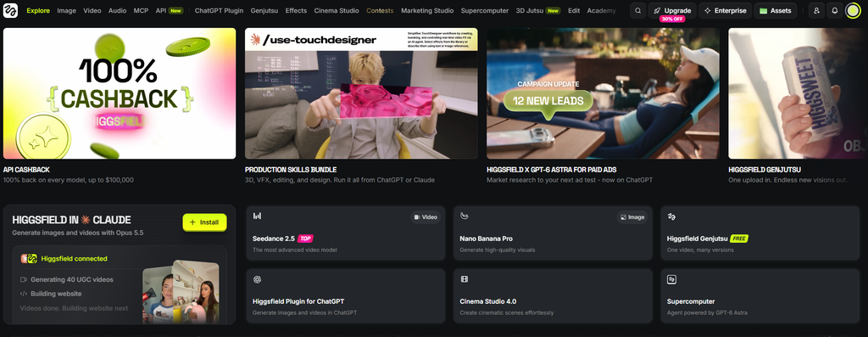Open the Image menu item

coord(66,10)
